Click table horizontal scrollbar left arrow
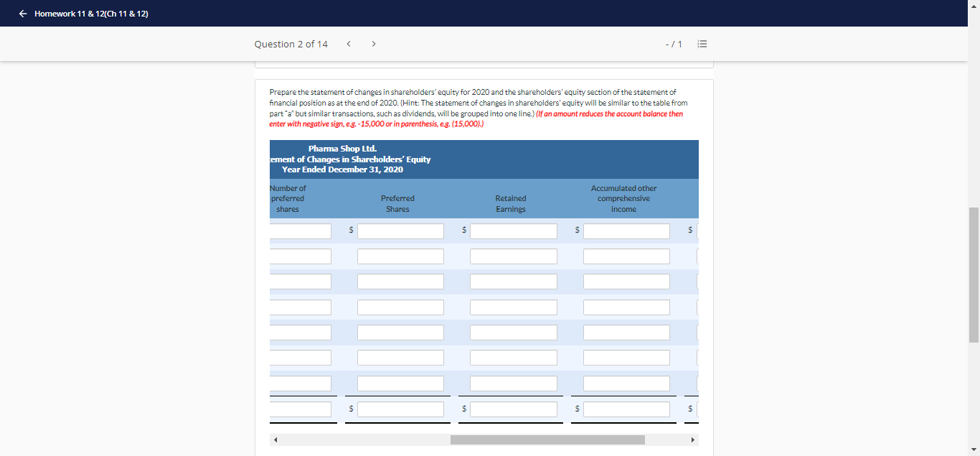980x456 pixels. click(x=275, y=439)
